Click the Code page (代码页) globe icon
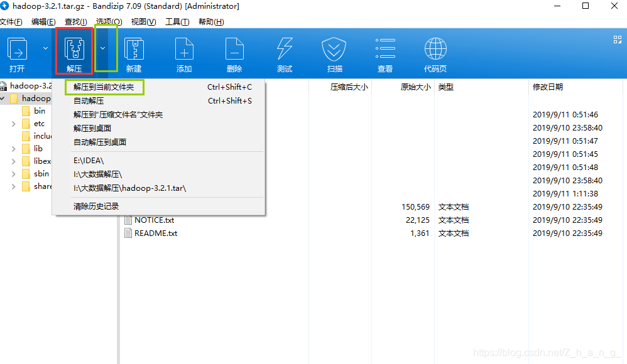The width and height of the screenshot is (627, 364). 435,49
